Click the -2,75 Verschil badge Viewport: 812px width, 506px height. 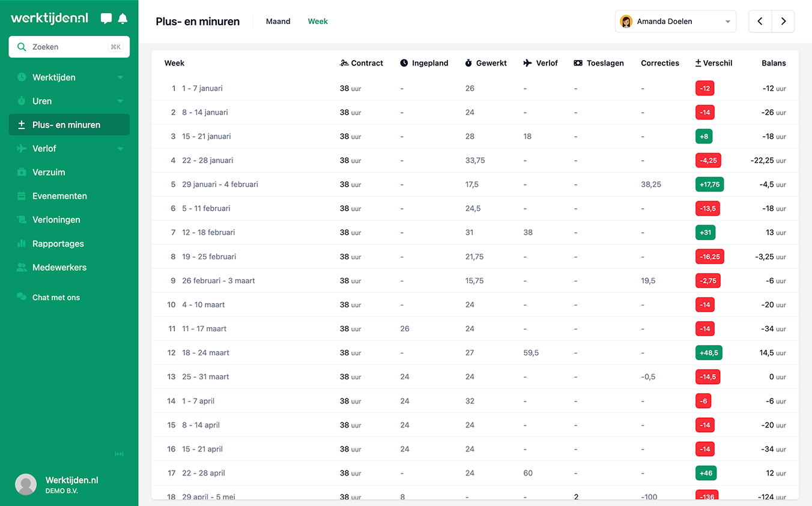pyautogui.click(x=708, y=280)
